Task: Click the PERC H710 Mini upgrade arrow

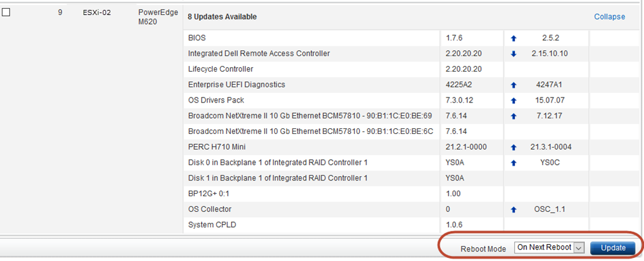Action: pyautogui.click(x=513, y=147)
